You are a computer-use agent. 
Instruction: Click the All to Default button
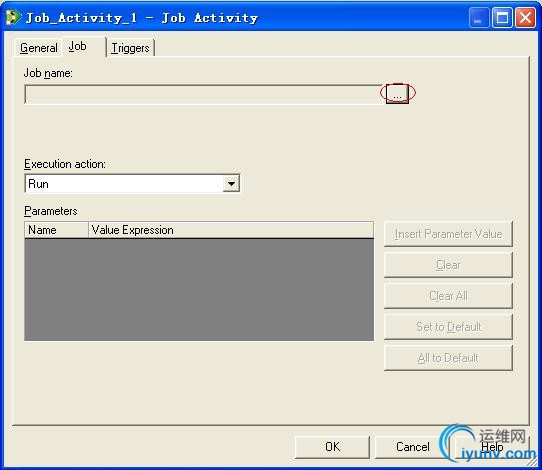tap(448, 358)
